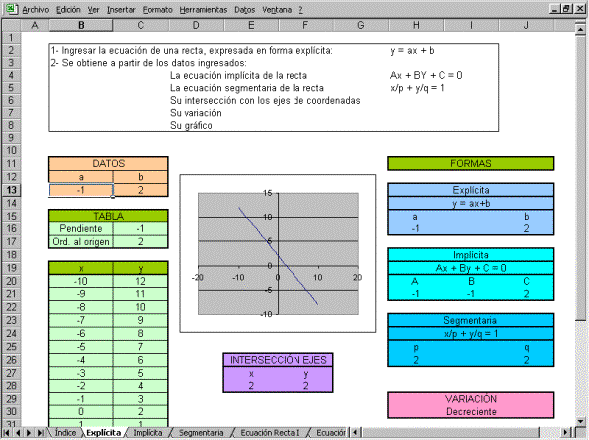Click table cell with y value 12
The width and height of the screenshot is (589, 440).
[140, 281]
